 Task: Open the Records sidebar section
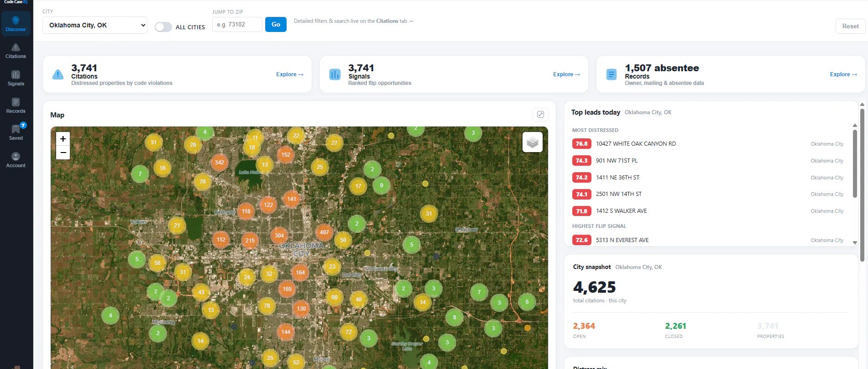tap(16, 105)
